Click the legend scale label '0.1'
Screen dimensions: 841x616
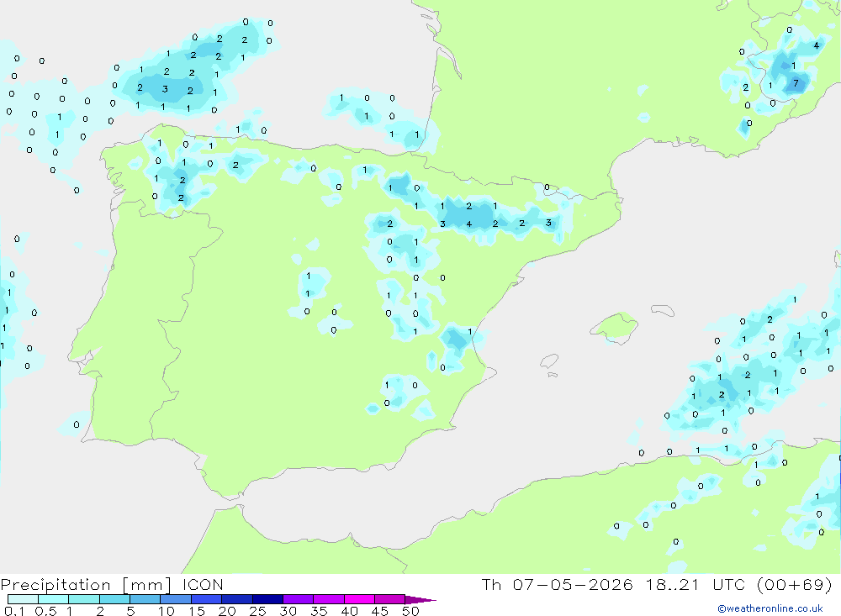pos(14,611)
